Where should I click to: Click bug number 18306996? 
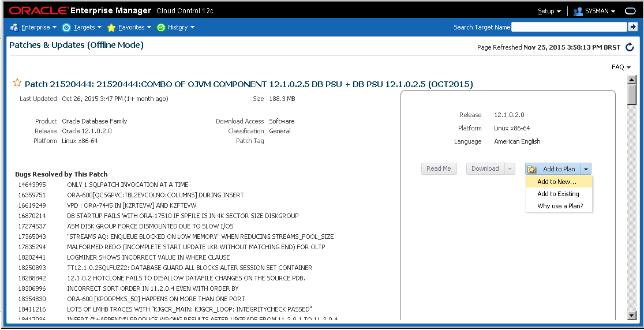[x=32, y=288]
